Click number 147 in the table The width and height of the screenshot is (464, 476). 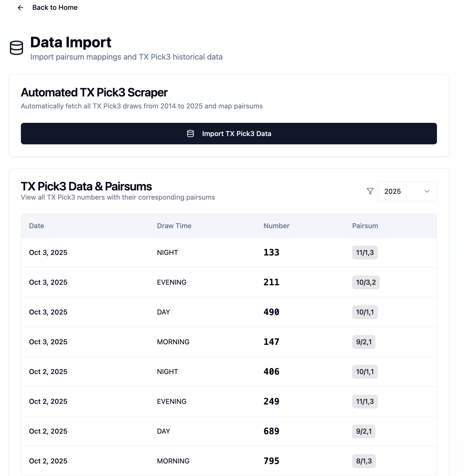271,342
